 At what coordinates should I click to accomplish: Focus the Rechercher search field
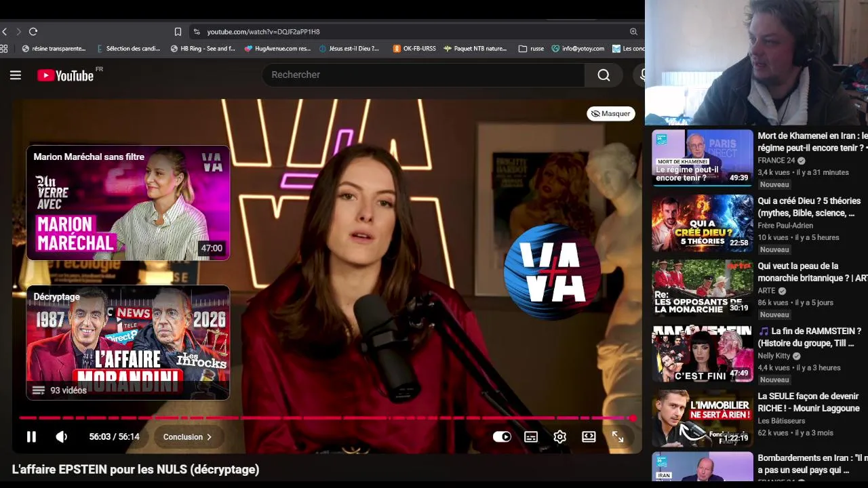tap(423, 75)
